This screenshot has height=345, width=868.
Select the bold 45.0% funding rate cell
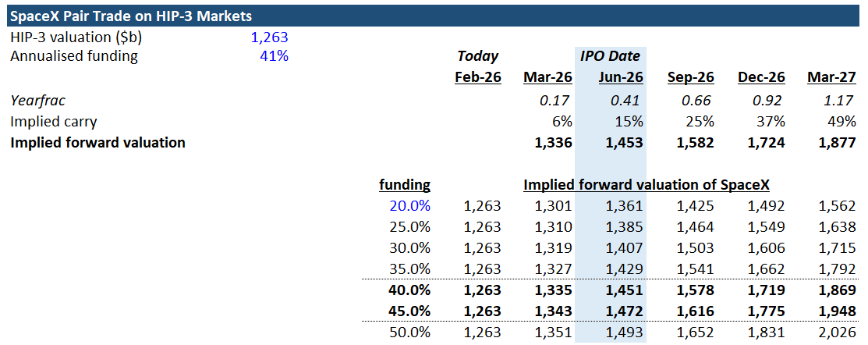[x=409, y=311]
